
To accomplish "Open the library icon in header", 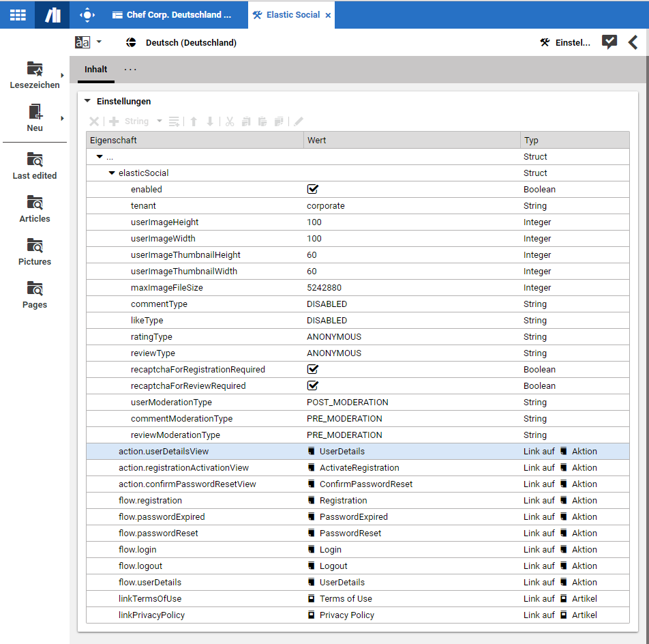I will 52,14.
